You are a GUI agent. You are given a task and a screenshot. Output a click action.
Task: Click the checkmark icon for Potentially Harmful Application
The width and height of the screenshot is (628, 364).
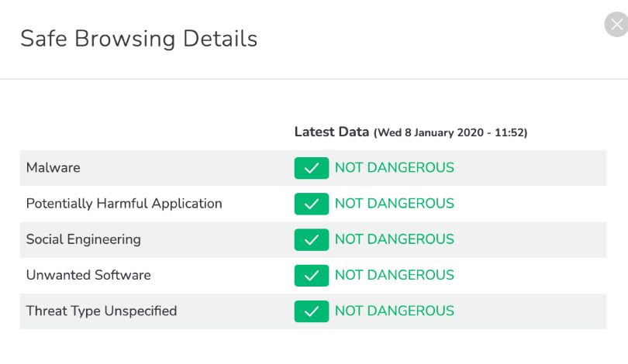tap(312, 204)
